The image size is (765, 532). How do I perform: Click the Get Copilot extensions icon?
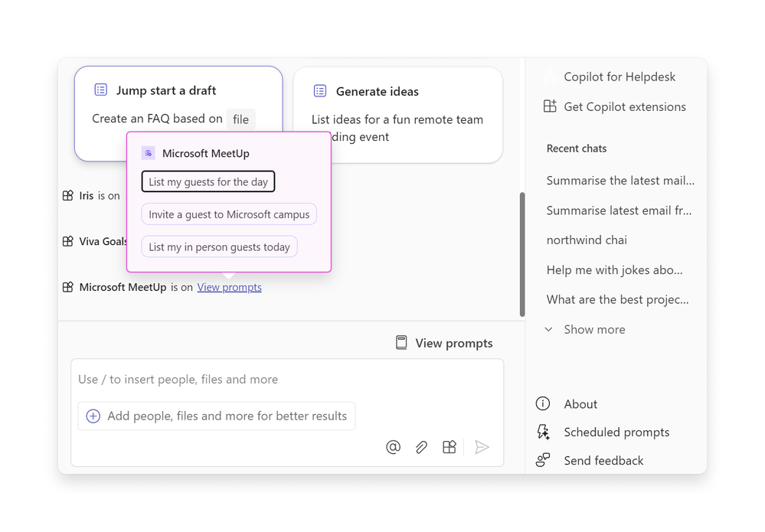tap(550, 106)
